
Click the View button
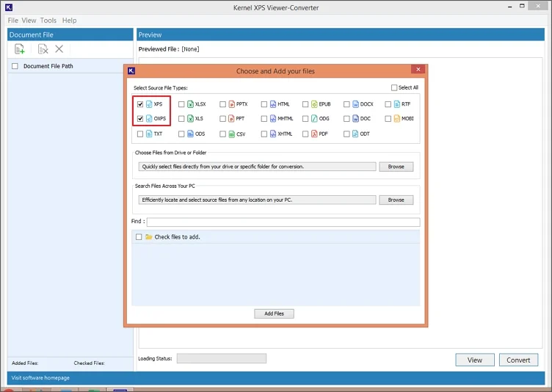[x=475, y=360]
